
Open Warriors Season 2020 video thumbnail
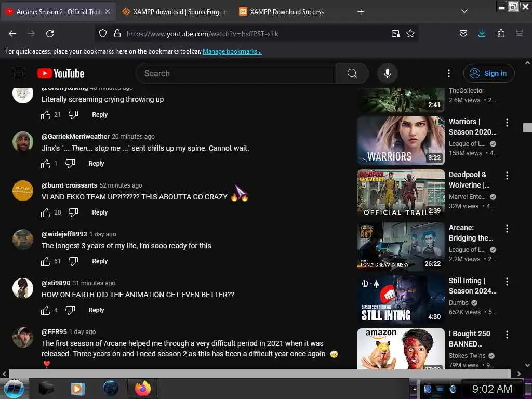401,140
